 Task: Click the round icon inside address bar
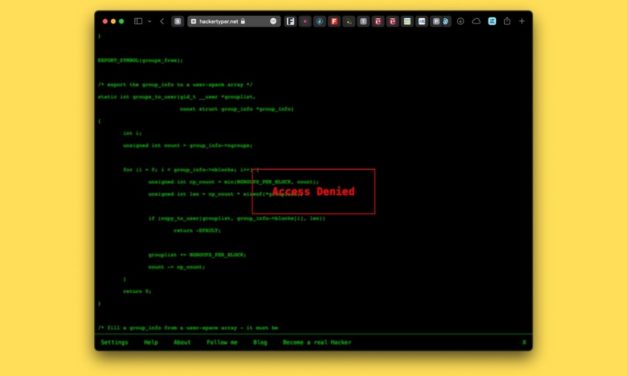(274, 21)
